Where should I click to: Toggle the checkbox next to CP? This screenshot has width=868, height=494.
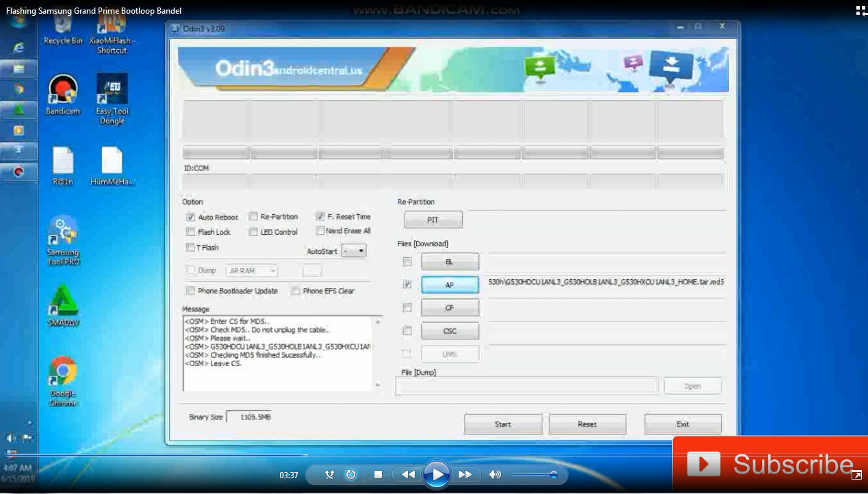tap(407, 307)
